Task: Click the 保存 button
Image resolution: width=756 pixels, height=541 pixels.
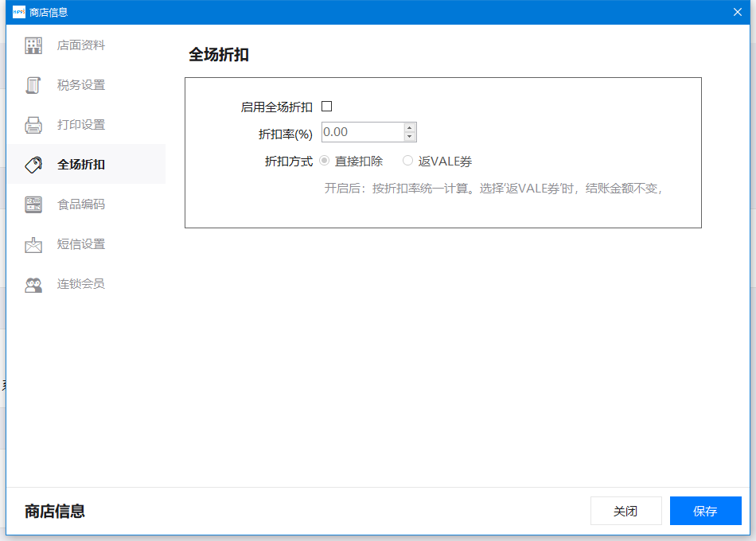Action: click(705, 511)
